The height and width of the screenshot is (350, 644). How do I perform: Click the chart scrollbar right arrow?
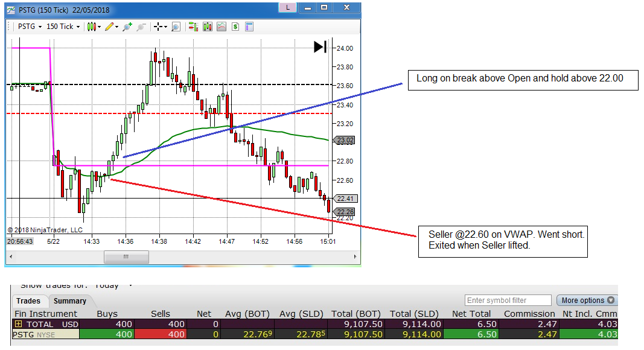pos(355,256)
